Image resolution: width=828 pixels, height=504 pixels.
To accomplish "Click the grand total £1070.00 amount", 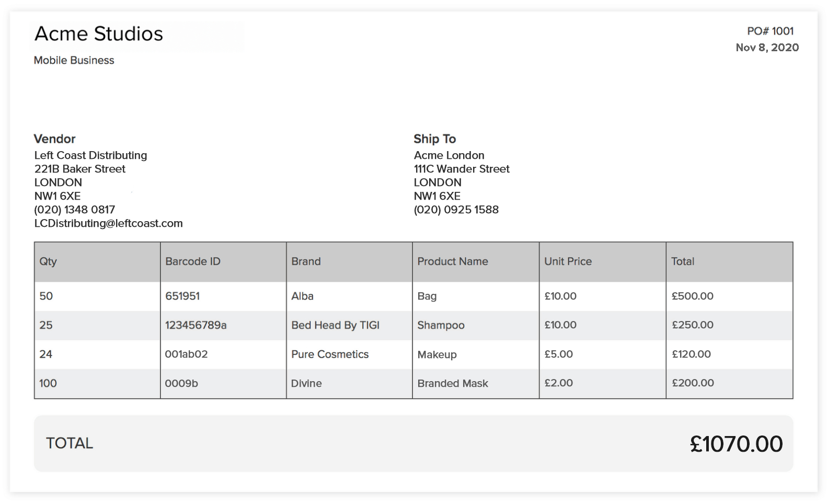I will [736, 444].
